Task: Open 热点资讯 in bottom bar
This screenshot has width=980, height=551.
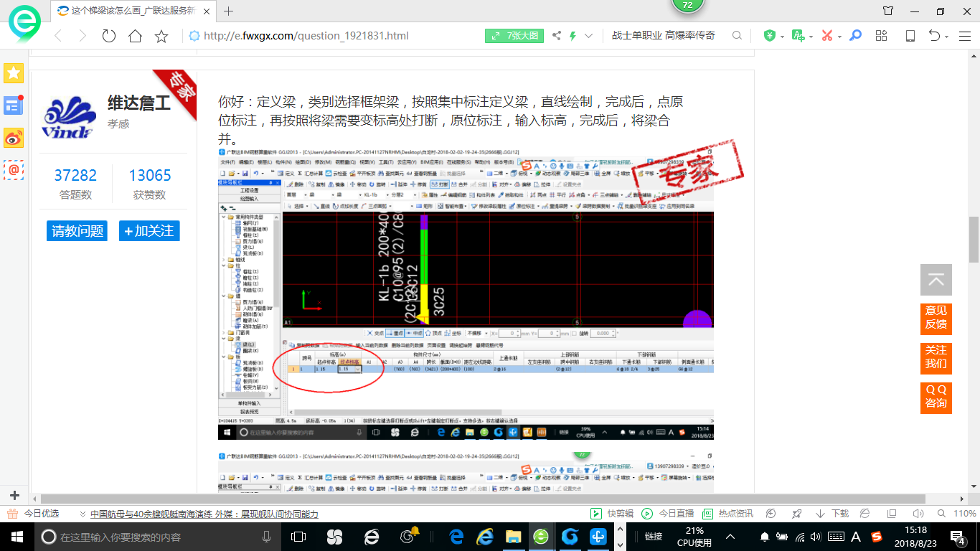Action: coord(728,514)
